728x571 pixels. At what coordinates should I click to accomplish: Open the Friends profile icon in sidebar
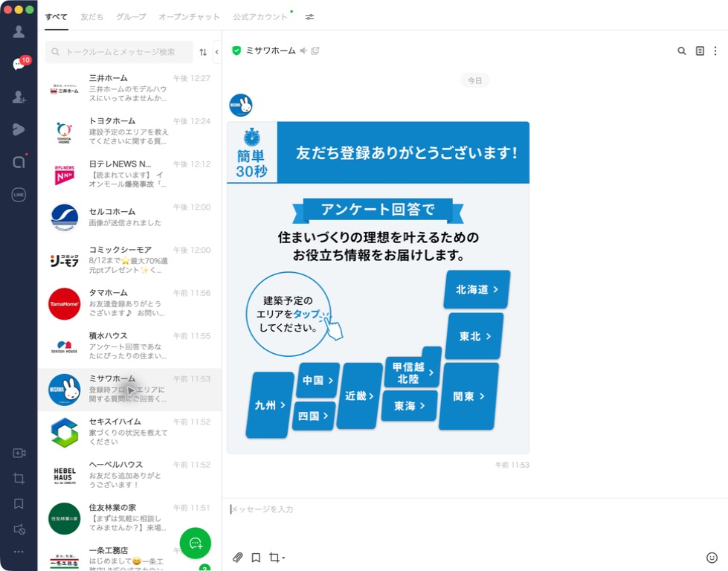[19, 31]
